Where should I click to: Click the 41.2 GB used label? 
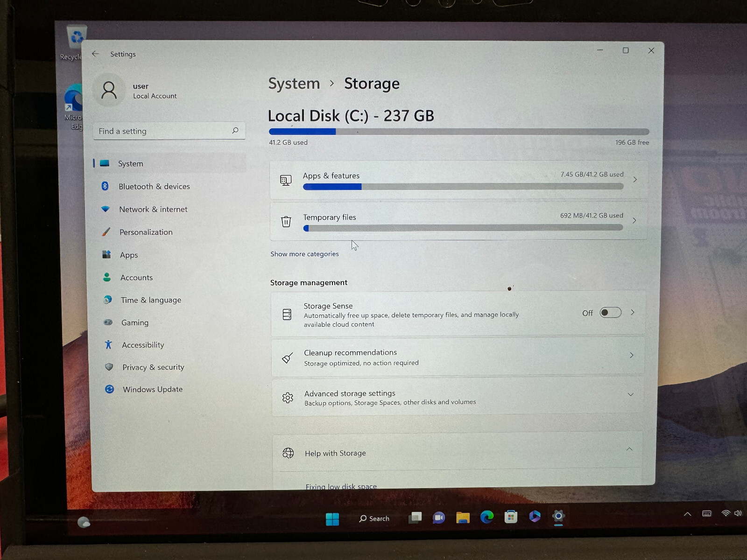click(288, 142)
